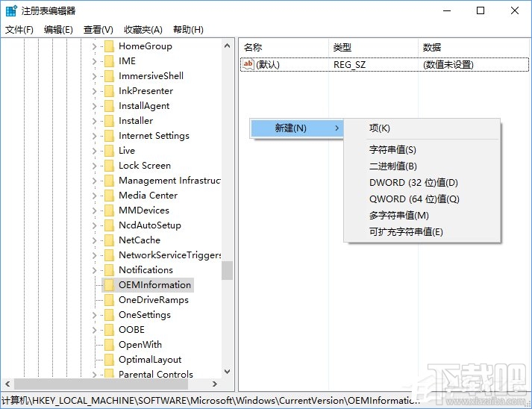Screen dimensions: 532x409
Task: Expand the NetCache tree node
Action: 94,240
